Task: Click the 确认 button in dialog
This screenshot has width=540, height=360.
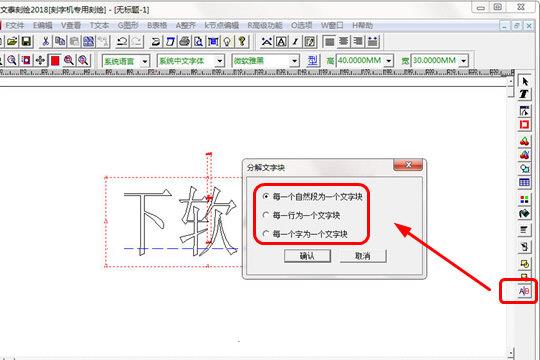Action: coord(307,256)
